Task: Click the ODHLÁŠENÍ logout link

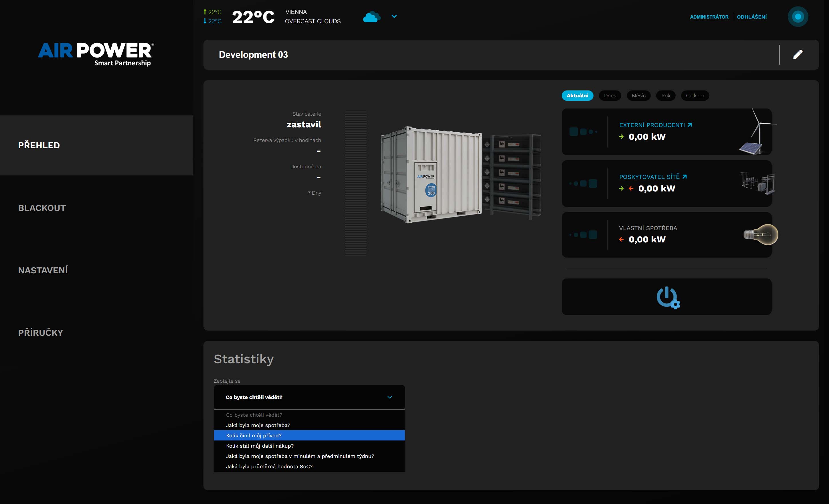Action: pos(752,17)
